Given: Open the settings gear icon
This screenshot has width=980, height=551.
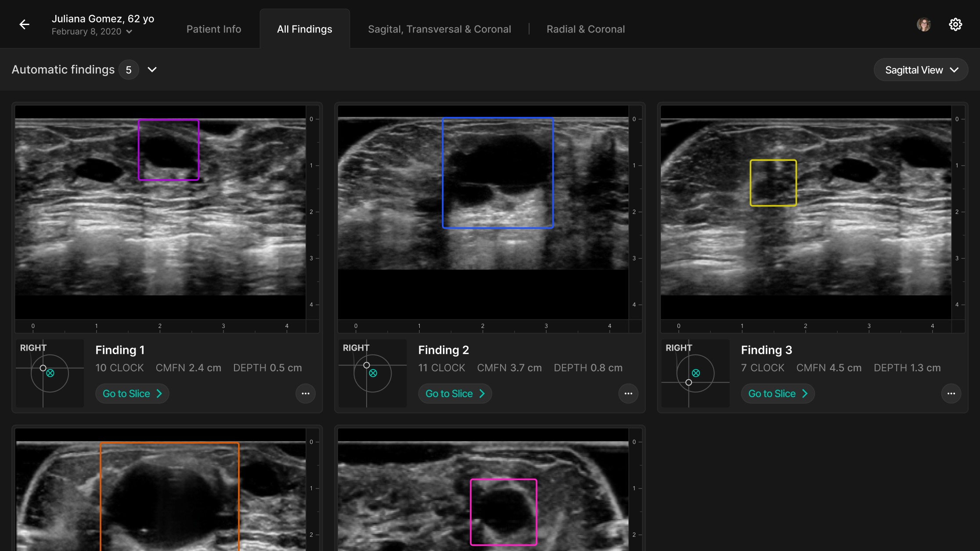Looking at the screenshot, I should coord(955,25).
